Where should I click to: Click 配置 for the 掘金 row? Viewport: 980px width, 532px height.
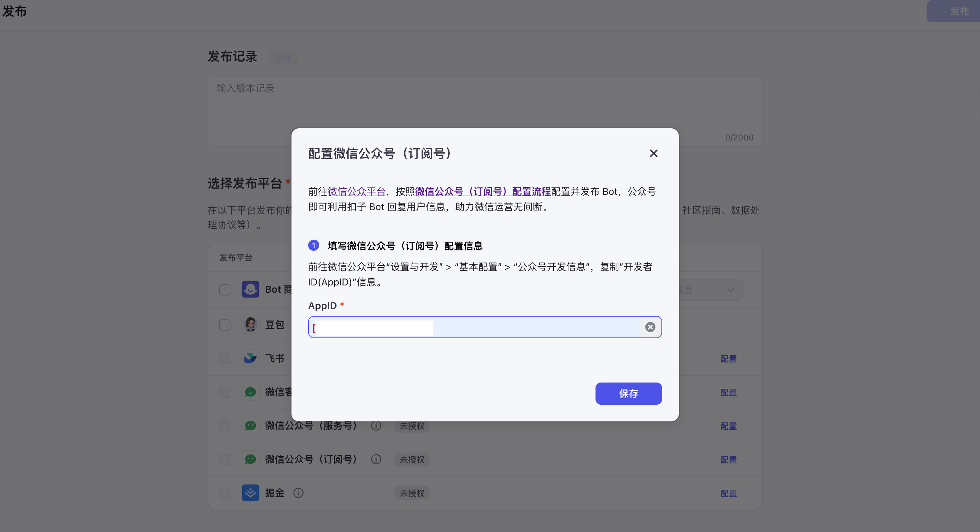[728, 493]
